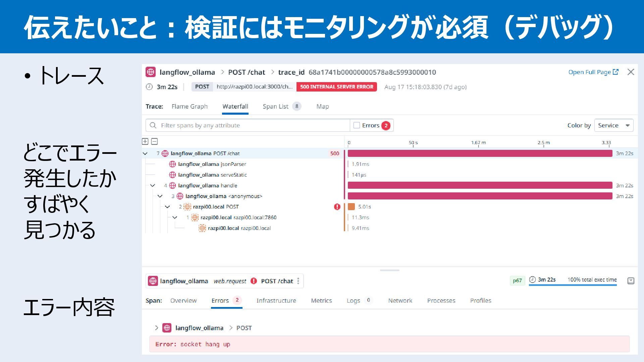This screenshot has width=644, height=362.
Task: Open the Span List tab
Action: pyautogui.click(x=275, y=107)
